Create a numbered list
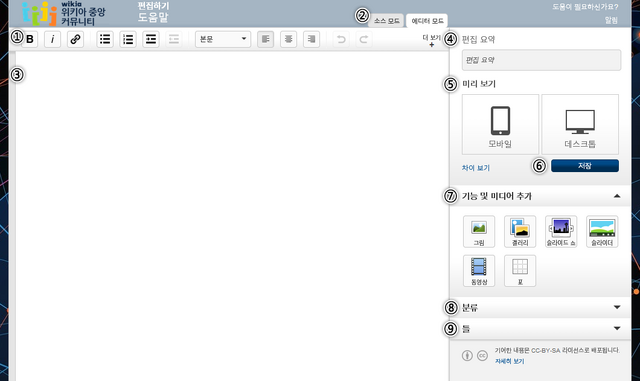This screenshot has width=640, height=381. 128,39
